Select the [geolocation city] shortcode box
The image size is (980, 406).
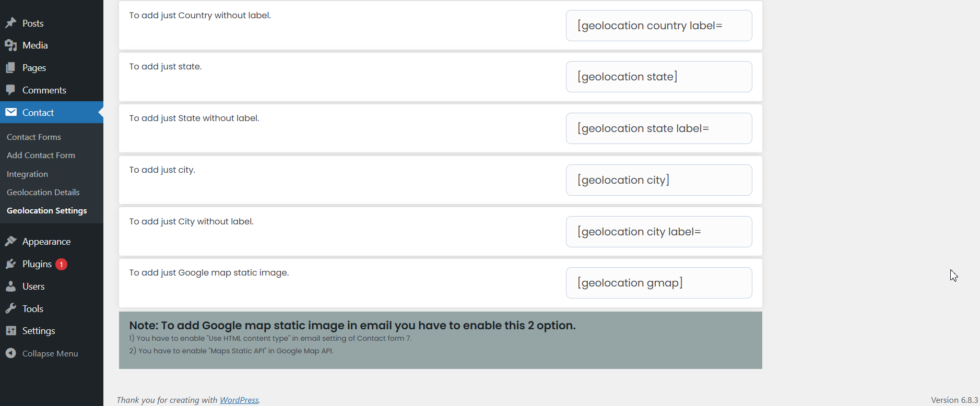click(658, 180)
